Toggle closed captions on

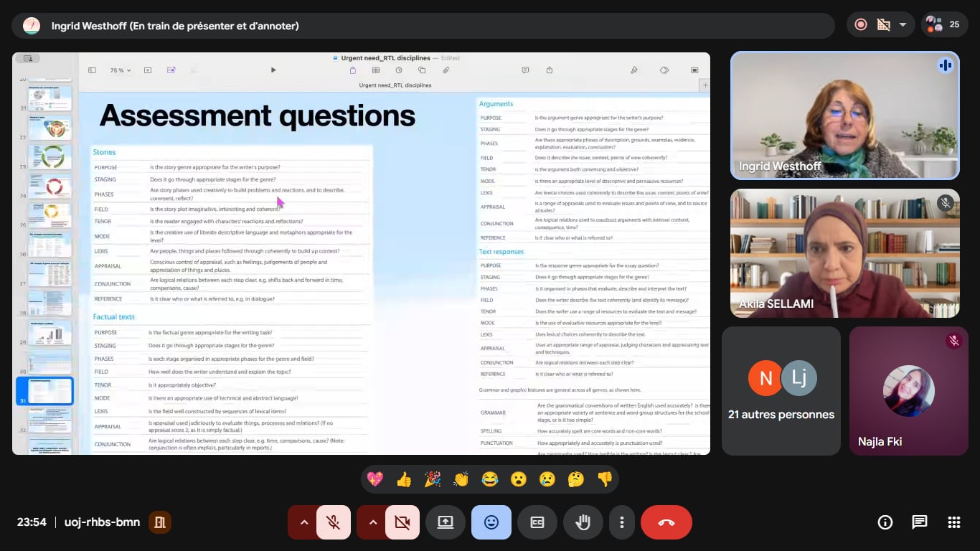click(x=537, y=522)
